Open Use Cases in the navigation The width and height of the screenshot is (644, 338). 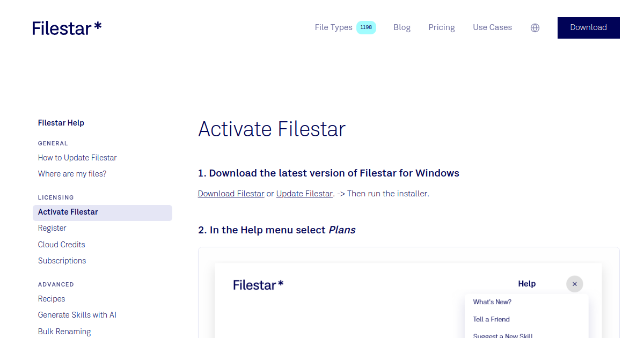pyautogui.click(x=492, y=27)
